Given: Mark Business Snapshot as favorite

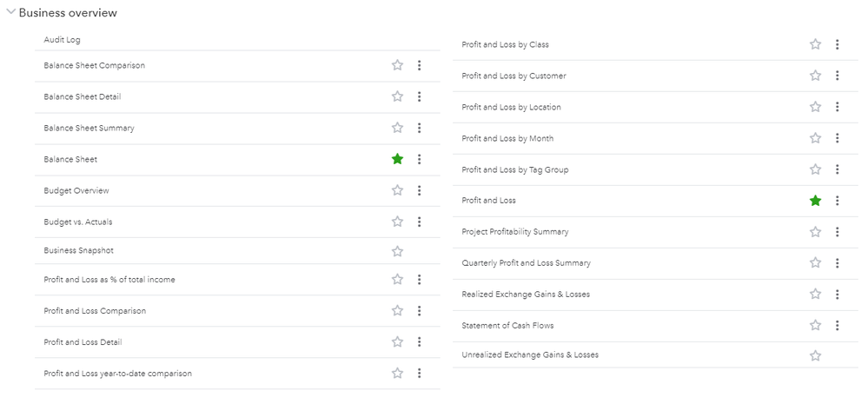Looking at the screenshot, I should [x=397, y=251].
